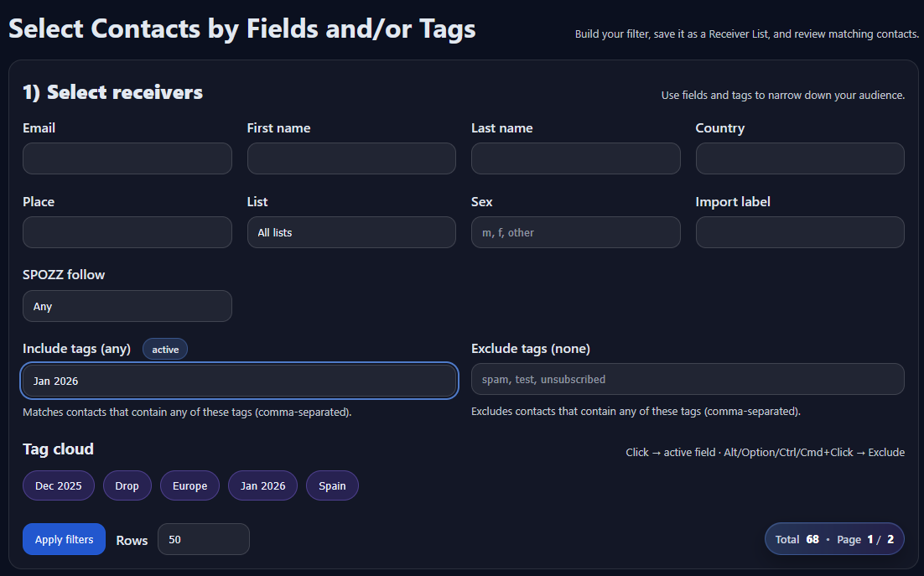Click the Email input field
The height and width of the screenshot is (576, 924).
coord(127,158)
